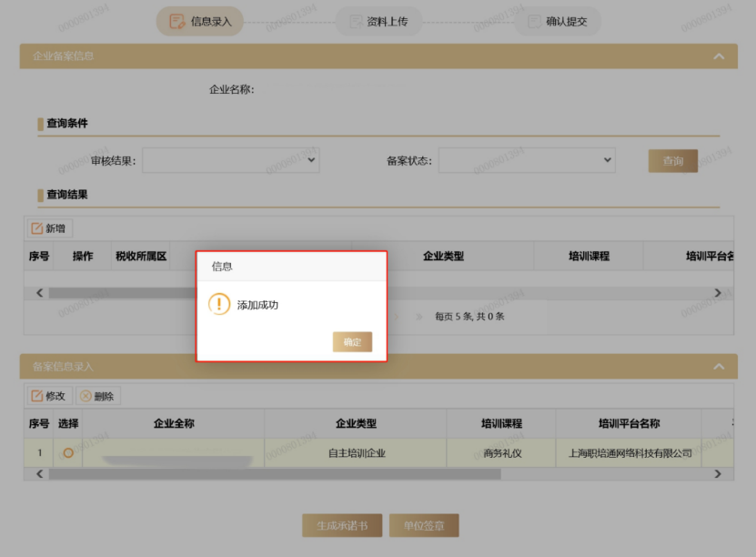Click the 企业全称 column header
The width and height of the screenshot is (756, 557).
tap(174, 423)
